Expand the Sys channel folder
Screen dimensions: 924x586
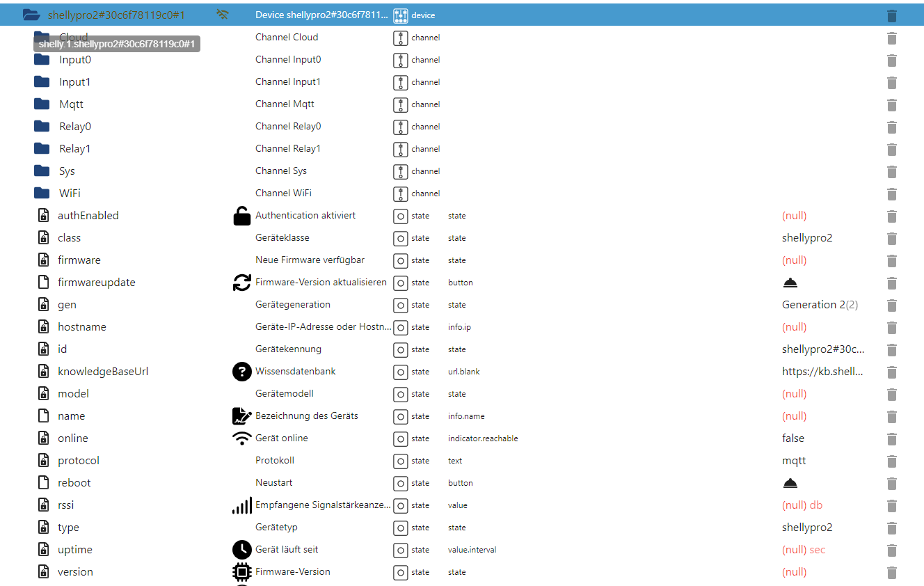(x=42, y=171)
